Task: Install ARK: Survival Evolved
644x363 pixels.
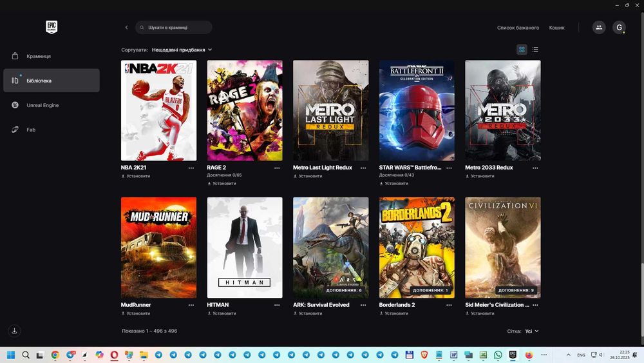Action: pyautogui.click(x=308, y=313)
